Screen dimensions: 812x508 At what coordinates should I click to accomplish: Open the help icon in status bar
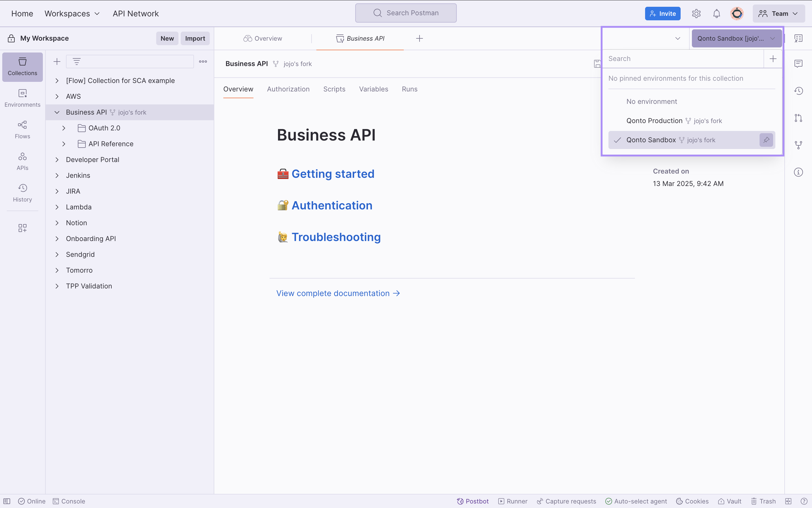point(804,501)
